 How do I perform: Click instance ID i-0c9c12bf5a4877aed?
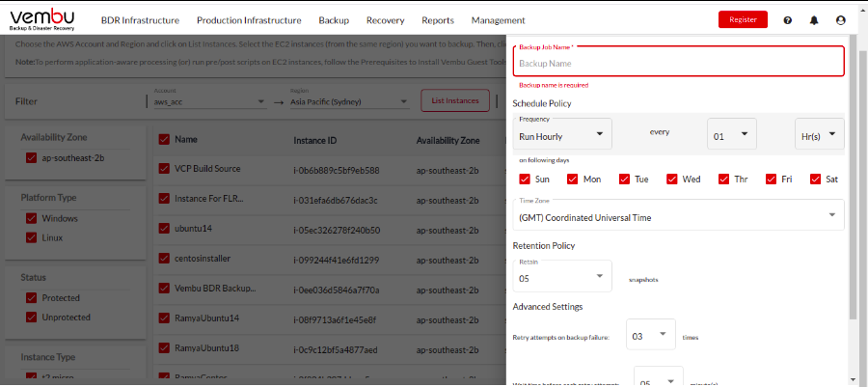(x=336, y=350)
